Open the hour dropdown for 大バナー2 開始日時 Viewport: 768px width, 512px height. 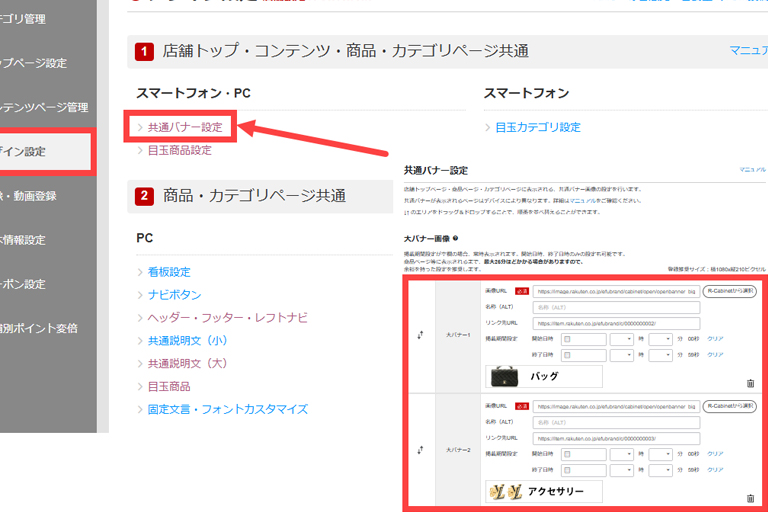coord(622,454)
